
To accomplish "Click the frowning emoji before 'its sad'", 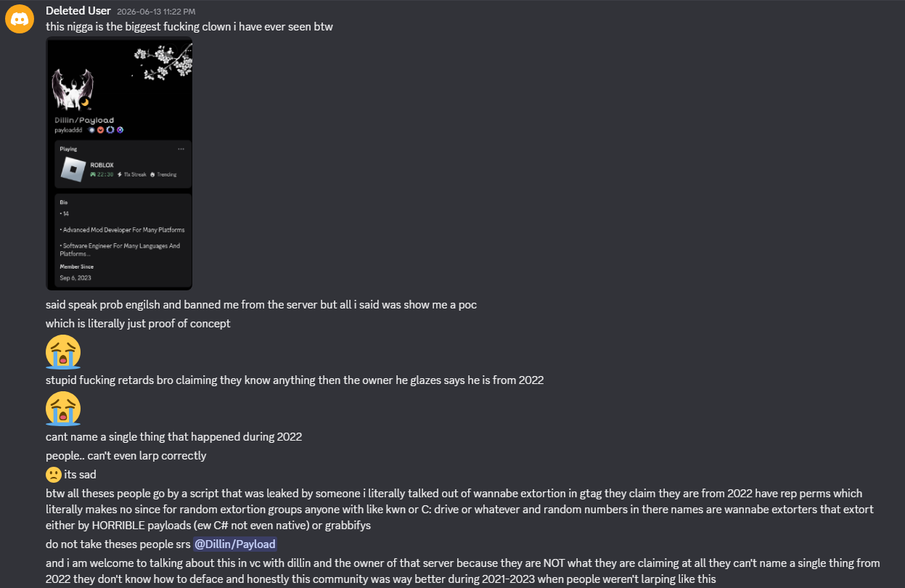I will pyautogui.click(x=54, y=475).
